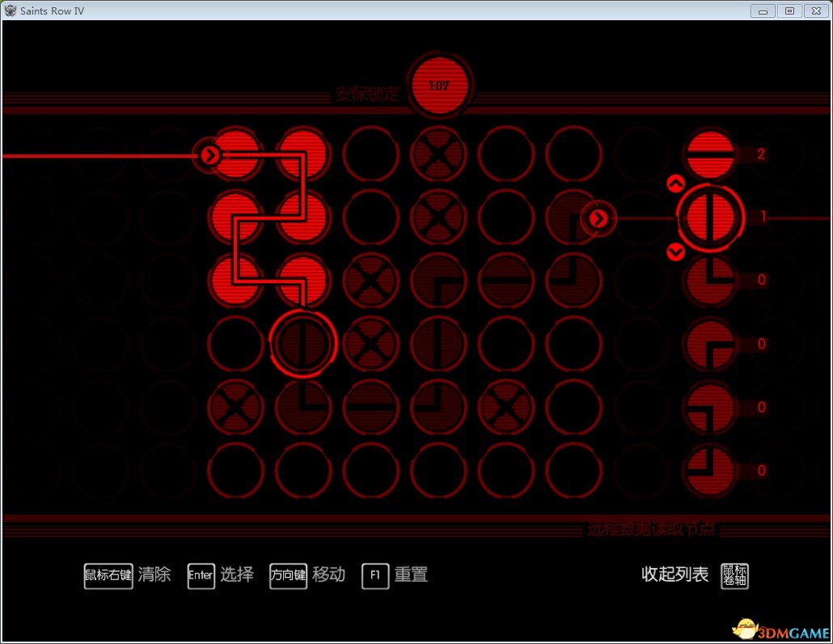Select the horizontal pipe node in row 5, column 3

click(371, 407)
